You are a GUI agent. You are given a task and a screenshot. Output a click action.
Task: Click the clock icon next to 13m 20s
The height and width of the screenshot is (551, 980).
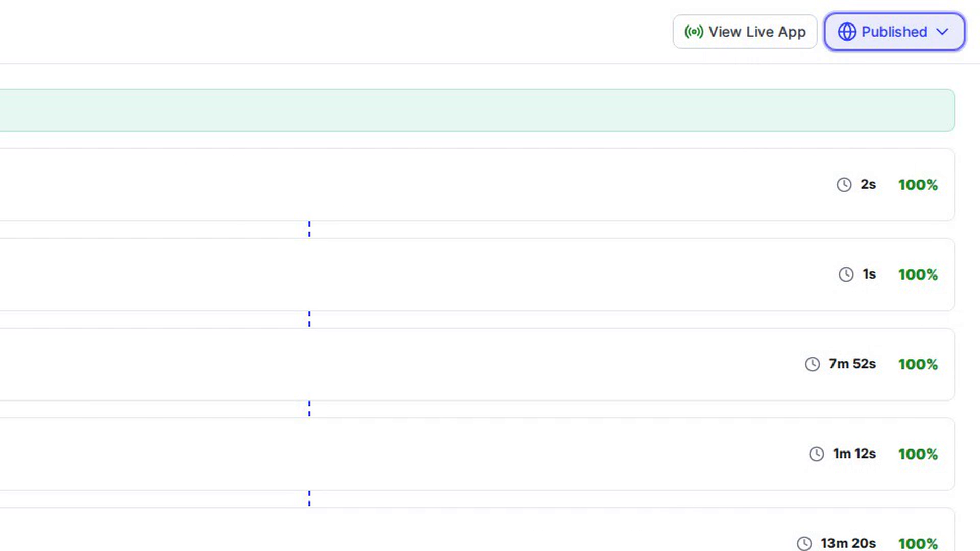tap(804, 543)
